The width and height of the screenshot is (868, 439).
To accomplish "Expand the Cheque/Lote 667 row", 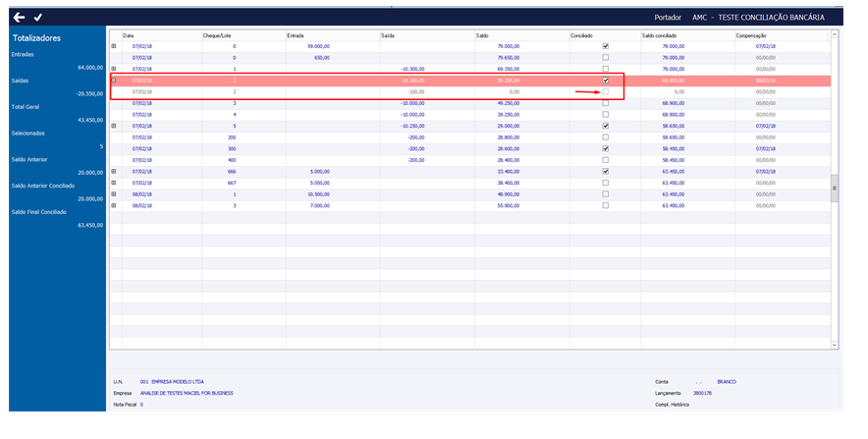I will (114, 183).
